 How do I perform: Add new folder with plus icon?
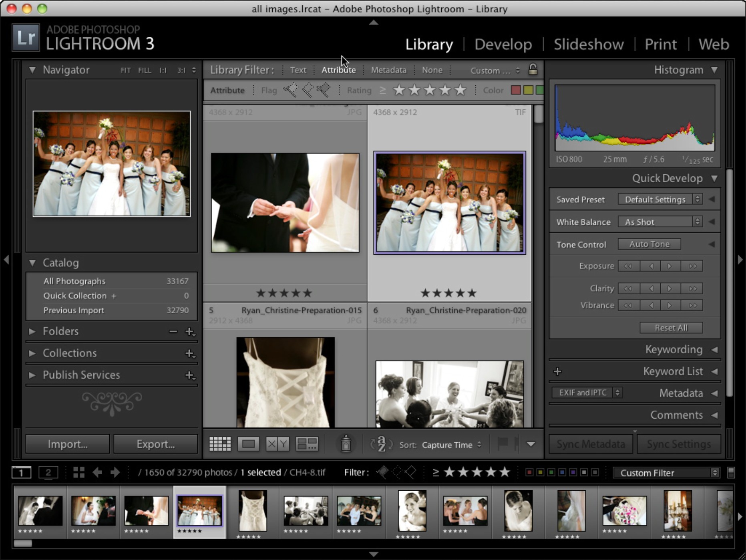pyautogui.click(x=190, y=332)
